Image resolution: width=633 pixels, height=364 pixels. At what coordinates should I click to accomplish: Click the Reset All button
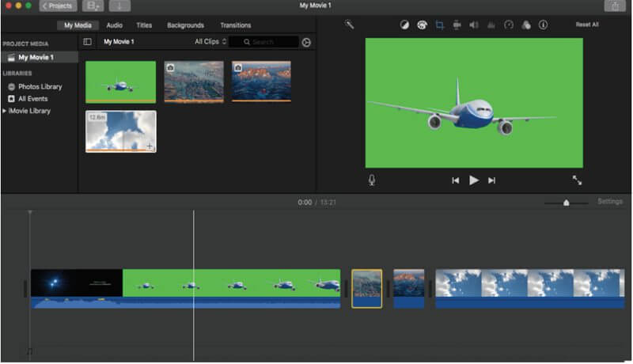coord(586,25)
